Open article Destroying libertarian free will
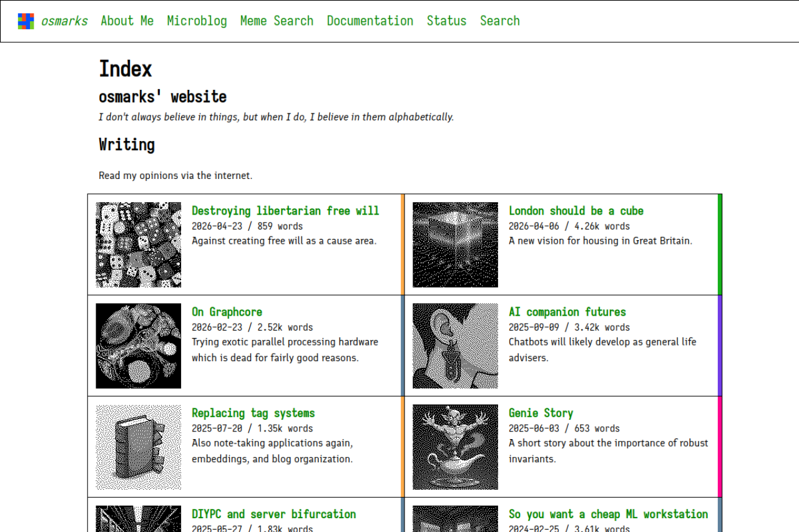Viewport: 799px width, 532px height. click(285, 211)
